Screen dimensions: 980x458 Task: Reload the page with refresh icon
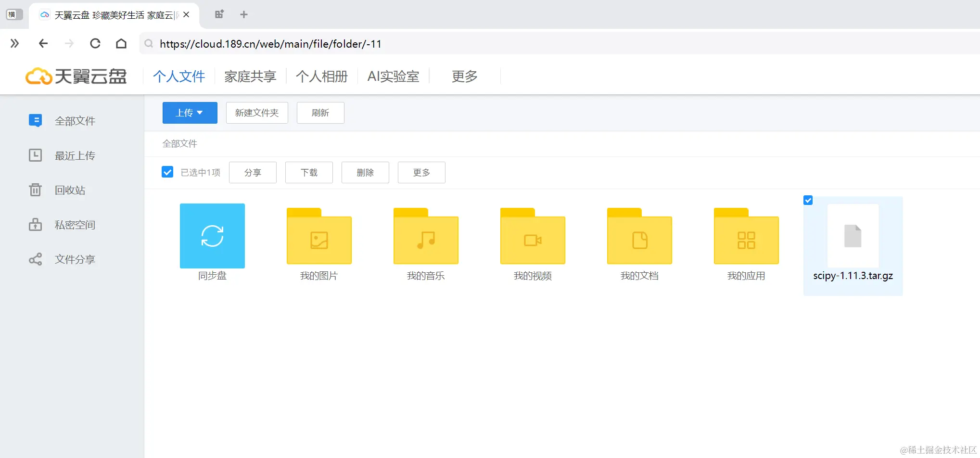(95, 44)
